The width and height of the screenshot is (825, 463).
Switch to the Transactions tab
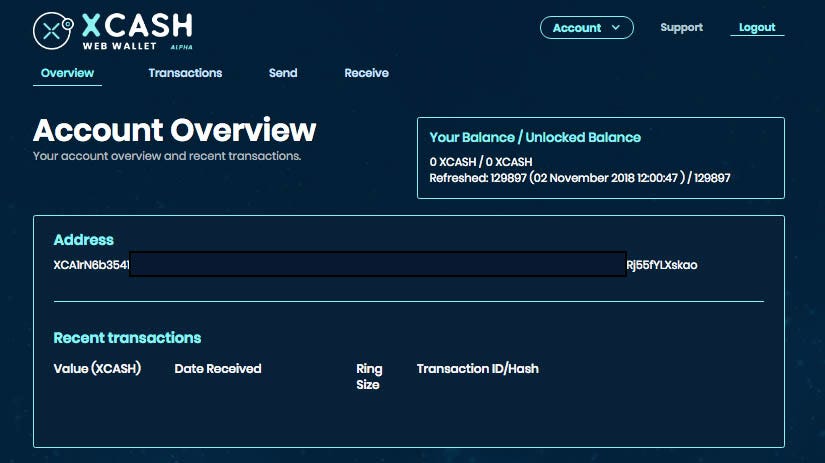click(185, 73)
